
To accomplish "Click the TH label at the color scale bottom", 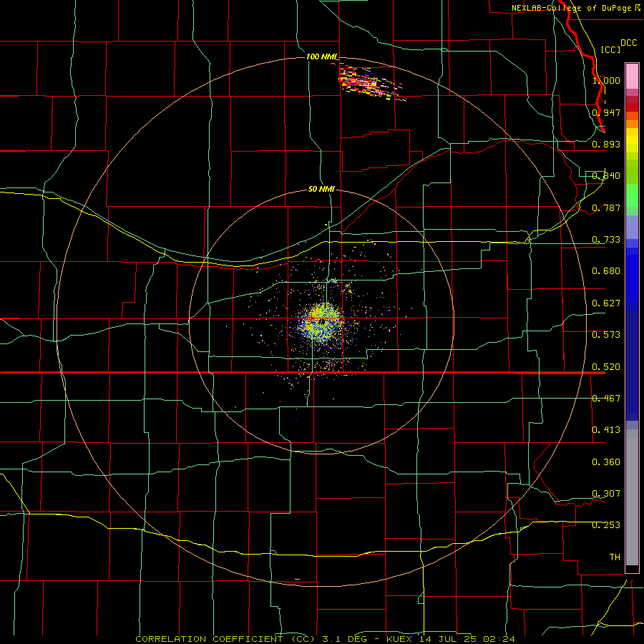I will click(615, 557).
